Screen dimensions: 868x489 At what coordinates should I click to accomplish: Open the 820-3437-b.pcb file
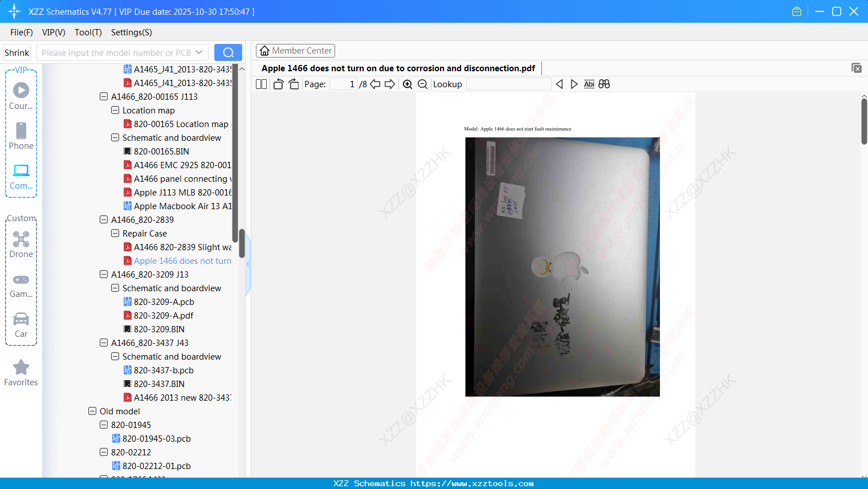tap(159, 370)
